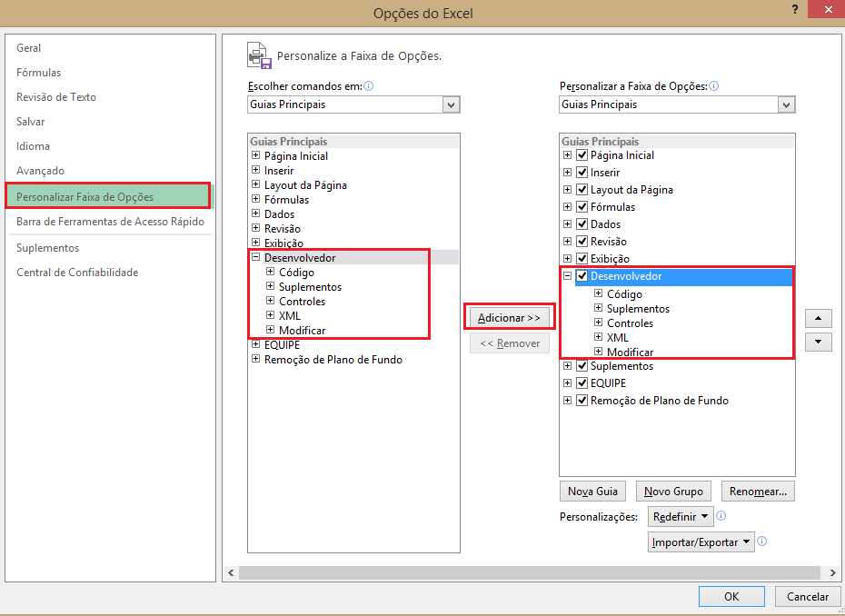Click the Novo Grupo button
845x616 pixels.
point(673,491)
